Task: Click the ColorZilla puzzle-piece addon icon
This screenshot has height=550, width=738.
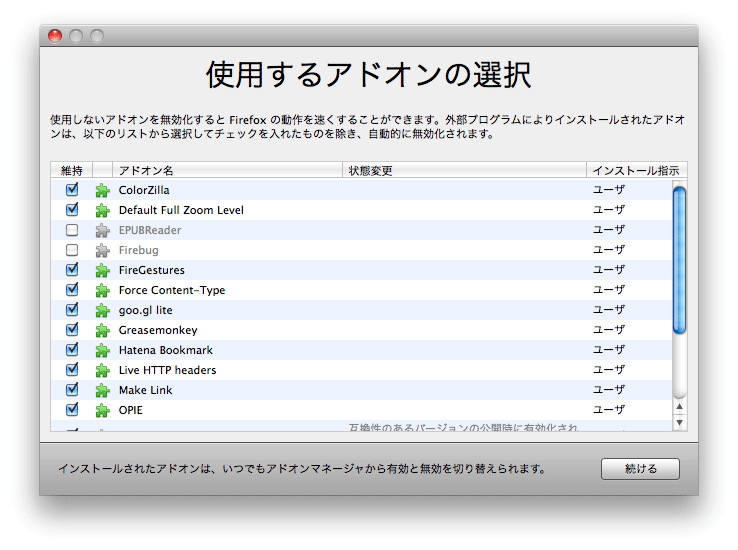Action: click(x=101, y=190)
